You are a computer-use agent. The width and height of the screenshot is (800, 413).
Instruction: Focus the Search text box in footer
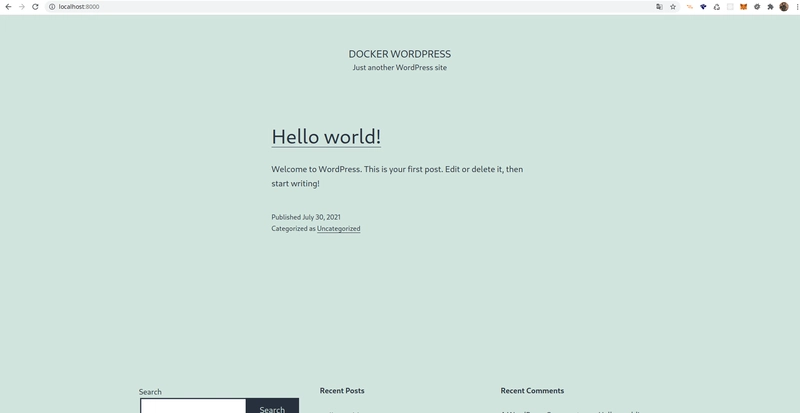[193, 406]
